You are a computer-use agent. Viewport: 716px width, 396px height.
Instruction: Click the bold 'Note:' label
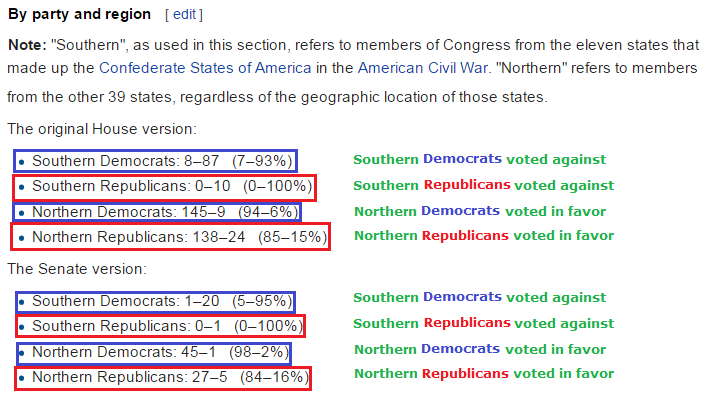(x=27, y=45)
